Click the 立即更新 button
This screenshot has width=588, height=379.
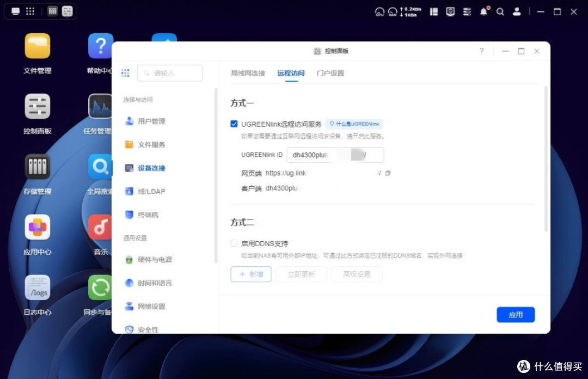pos(301,274)
